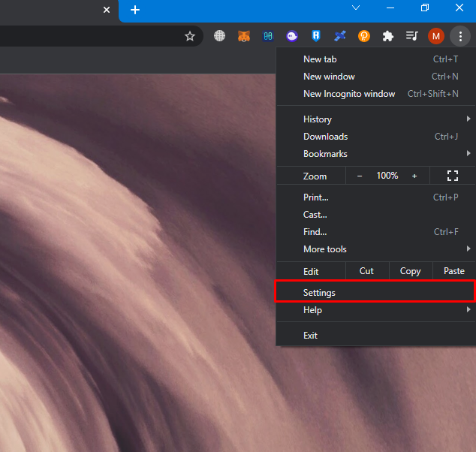Click the Paste button in Edit row

coord(454,271)
